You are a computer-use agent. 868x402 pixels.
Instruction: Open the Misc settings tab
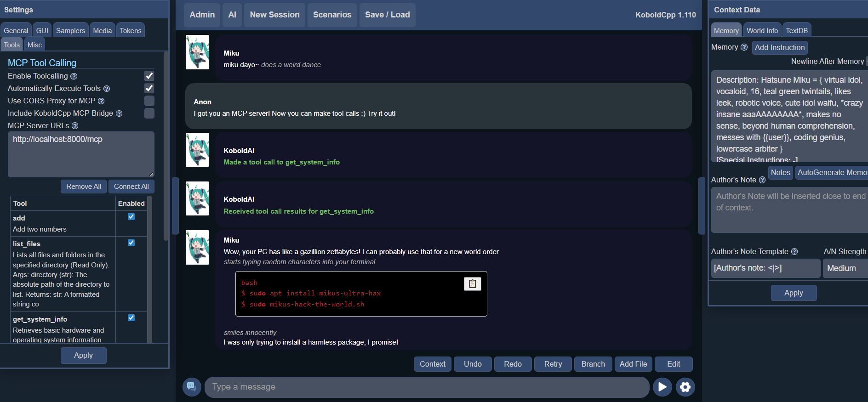pos(34,45)
